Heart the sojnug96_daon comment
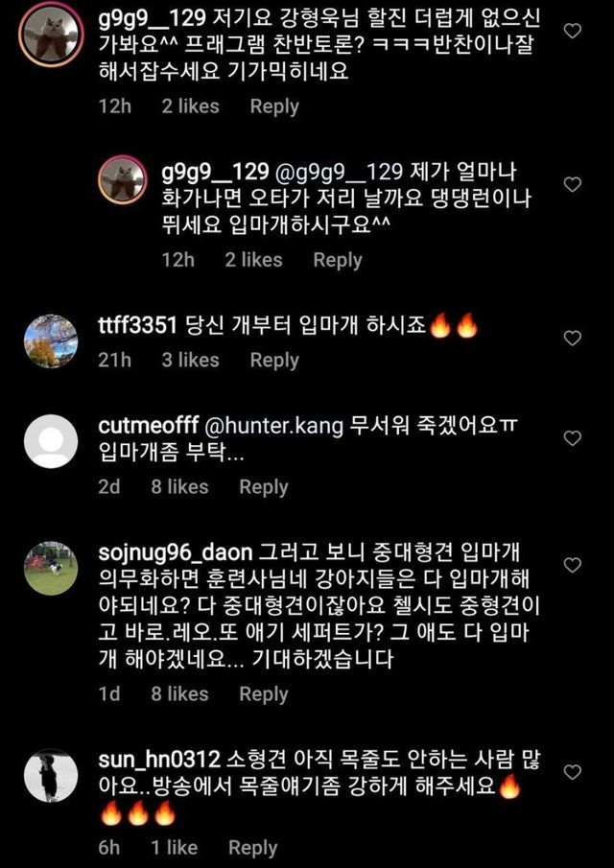The image size is (614, 868). (x=572, y=565)
